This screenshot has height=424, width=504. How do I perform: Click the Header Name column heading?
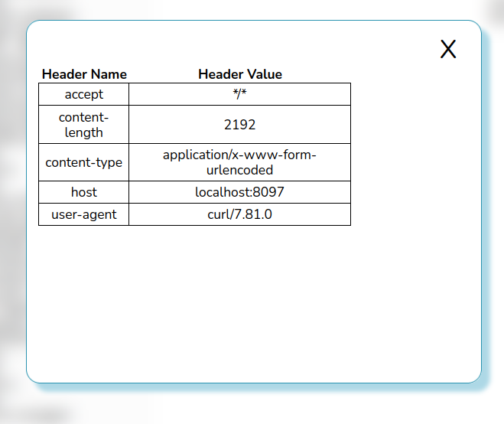click(x=84, y=74)
